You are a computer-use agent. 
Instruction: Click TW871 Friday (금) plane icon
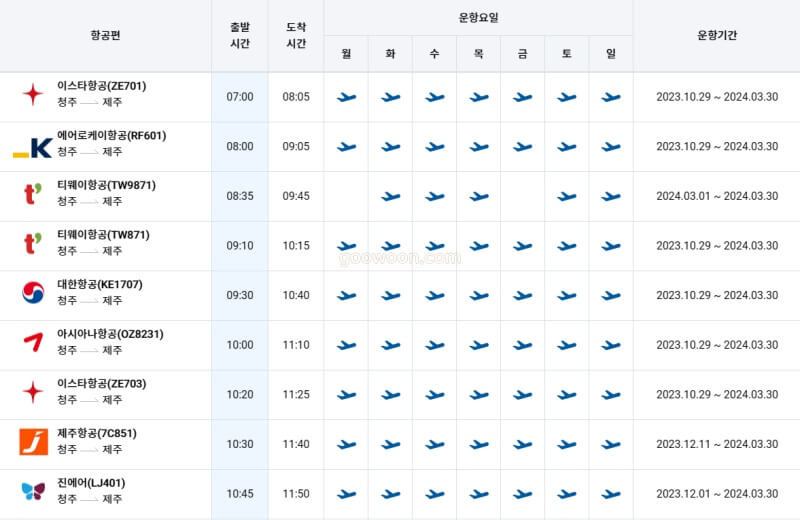[x=522, y=246]
